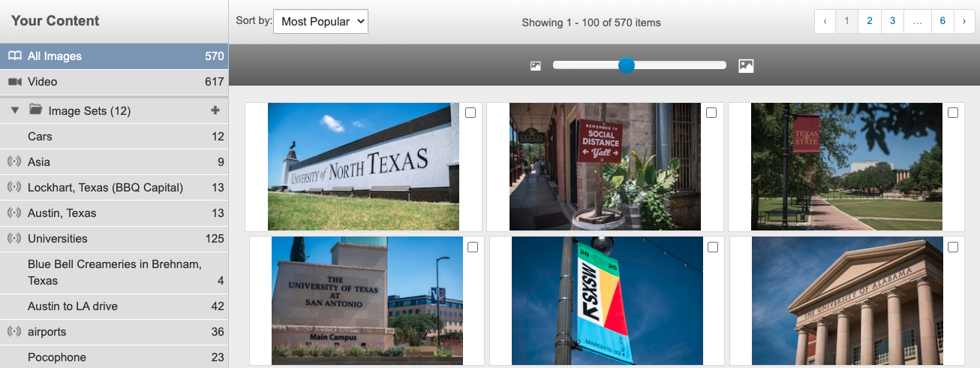Go to the previous page arrow
Screen dimensions: 980x368
coord(825,21)
